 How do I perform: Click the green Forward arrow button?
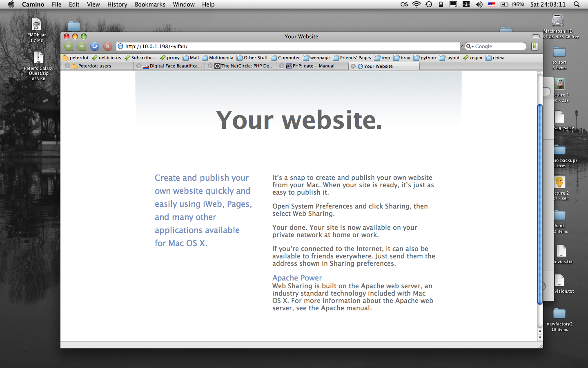(x=82, y=46)
